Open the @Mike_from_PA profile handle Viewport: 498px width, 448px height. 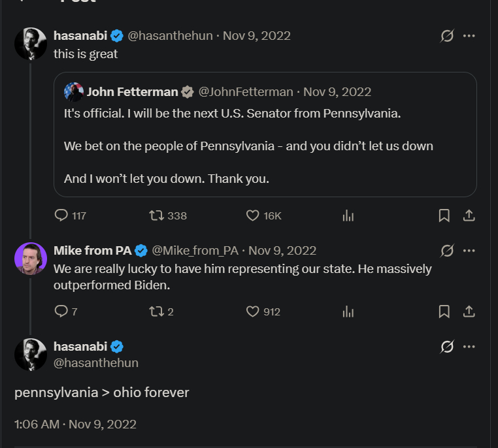point(195,250)
